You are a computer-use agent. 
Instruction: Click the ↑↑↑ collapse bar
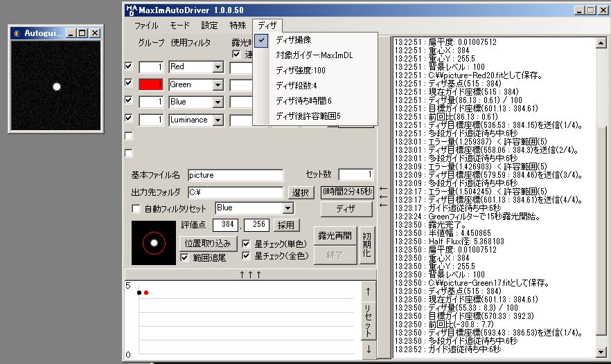[x=251, y=275]
